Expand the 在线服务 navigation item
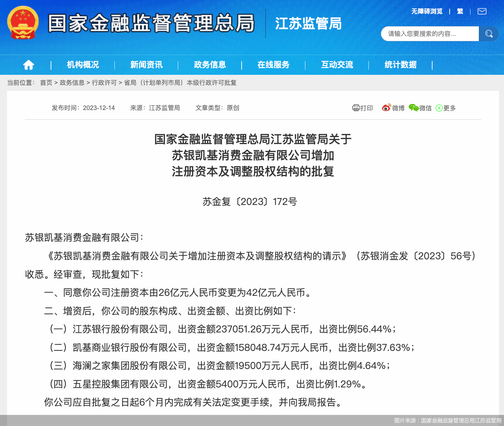 pos(273,65)
